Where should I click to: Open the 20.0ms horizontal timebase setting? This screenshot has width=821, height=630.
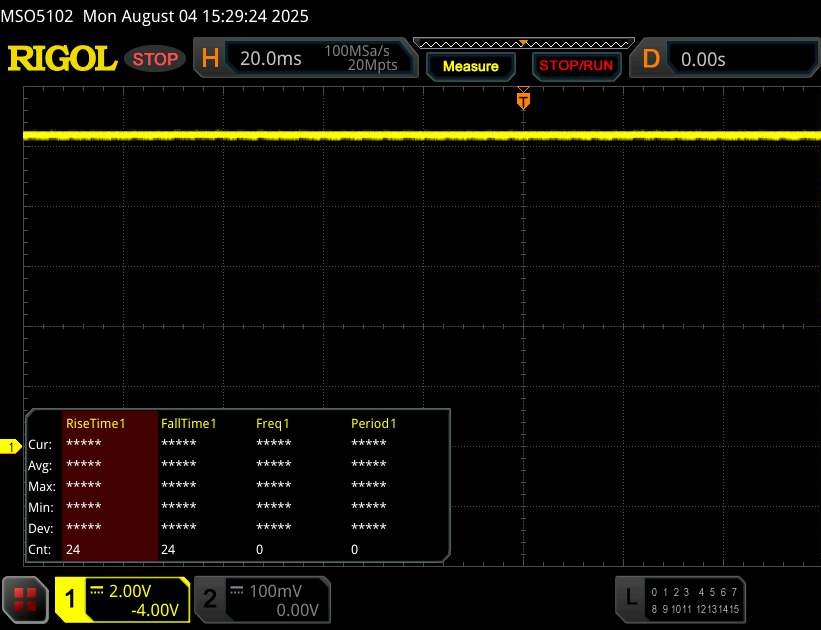[271, 59]
